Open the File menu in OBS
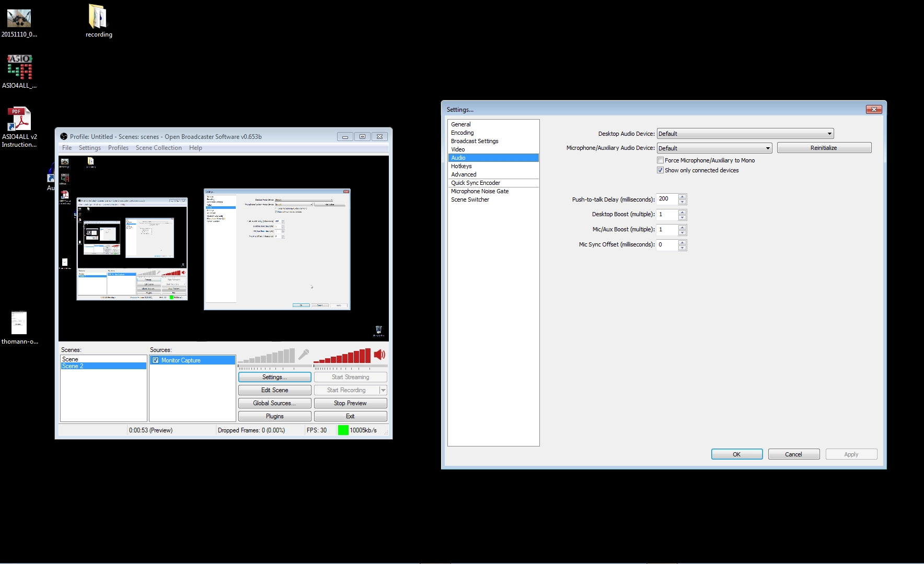The width and height of the screenshot is (924, 564). coord(67,148)
